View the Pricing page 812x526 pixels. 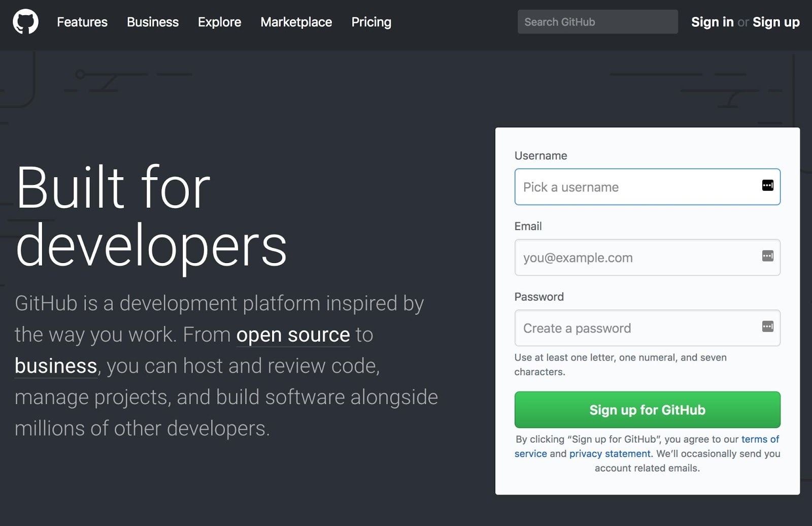coord(371,22)
